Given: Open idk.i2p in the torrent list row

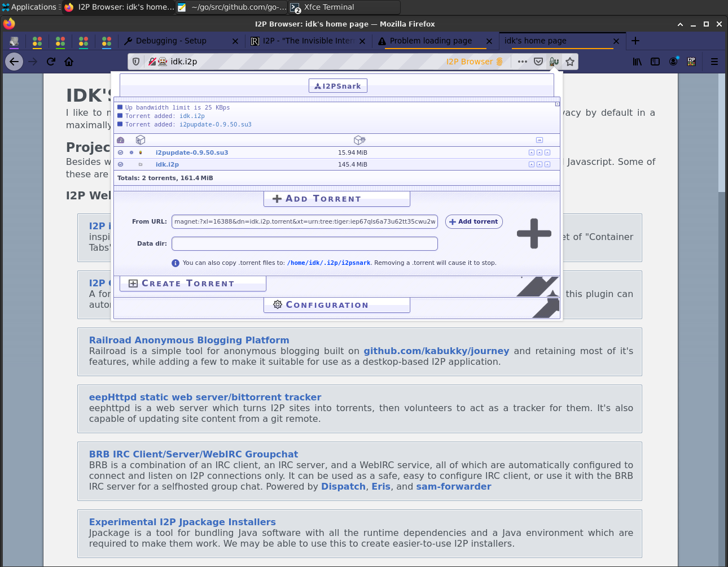Looking at the screenshot, I should 167,164.
